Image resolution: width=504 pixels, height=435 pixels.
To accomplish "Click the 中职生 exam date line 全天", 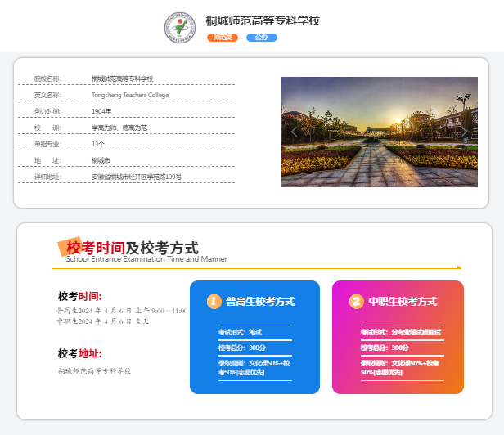I will point(103,321).
